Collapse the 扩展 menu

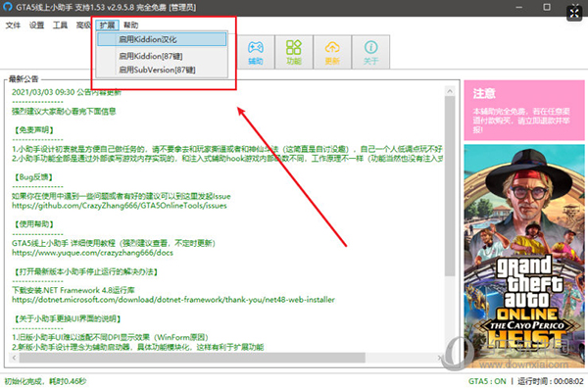coord(107,25)
